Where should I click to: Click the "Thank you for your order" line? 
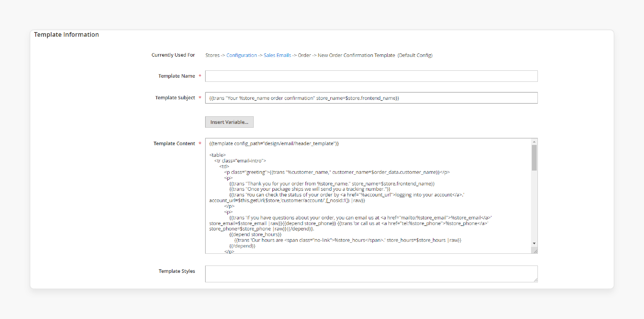point(332,184)
